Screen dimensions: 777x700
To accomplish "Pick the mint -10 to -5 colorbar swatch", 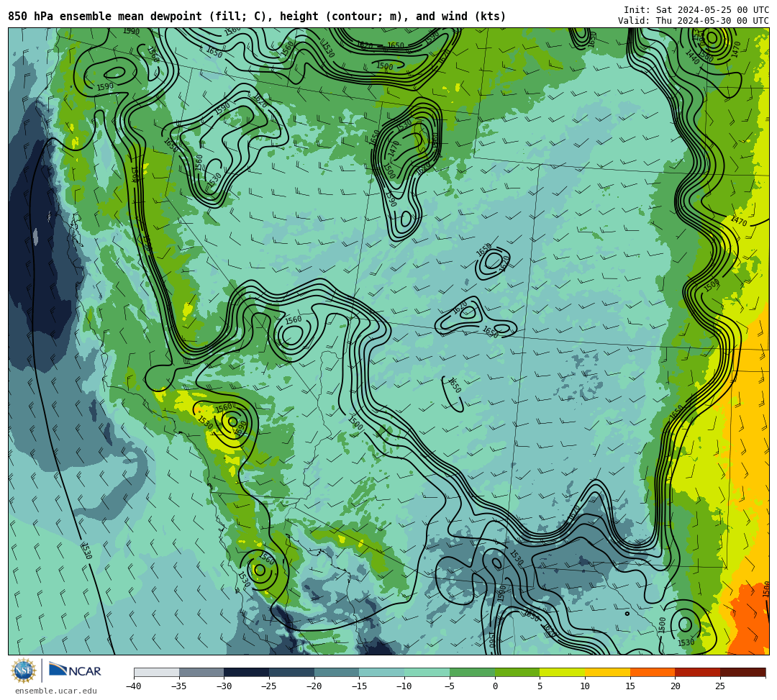I will coord(427,672).
